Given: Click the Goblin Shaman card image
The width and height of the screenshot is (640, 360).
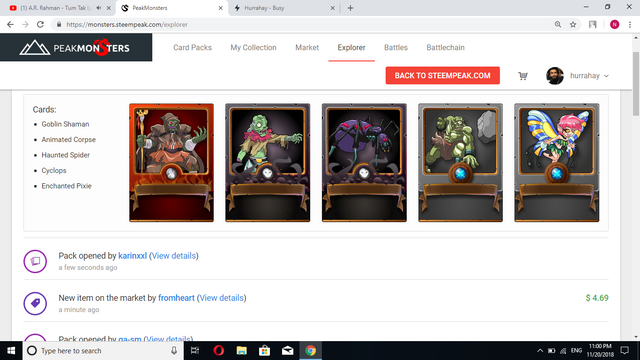Looking at the screenshot, I should [171, 162].
